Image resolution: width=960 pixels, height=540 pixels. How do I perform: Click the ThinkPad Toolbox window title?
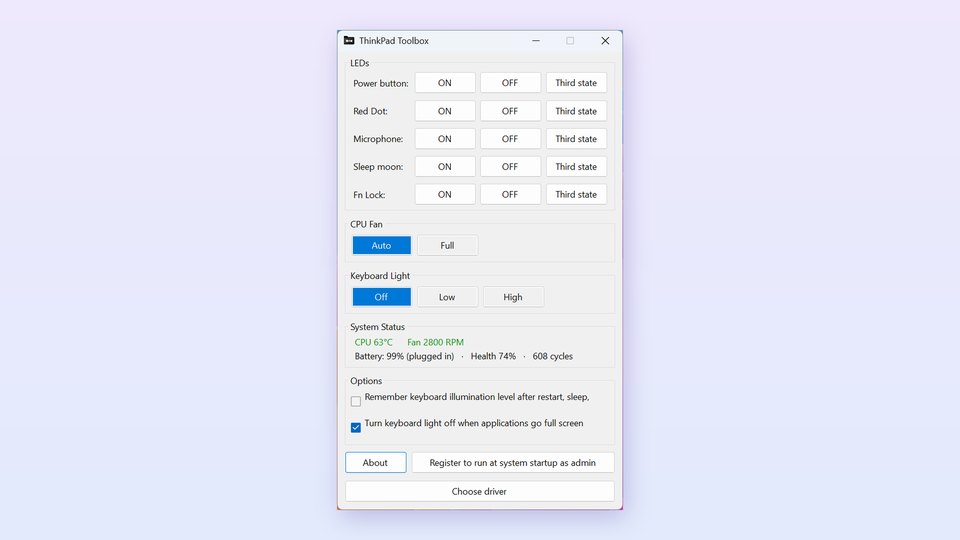click(394, 40)
